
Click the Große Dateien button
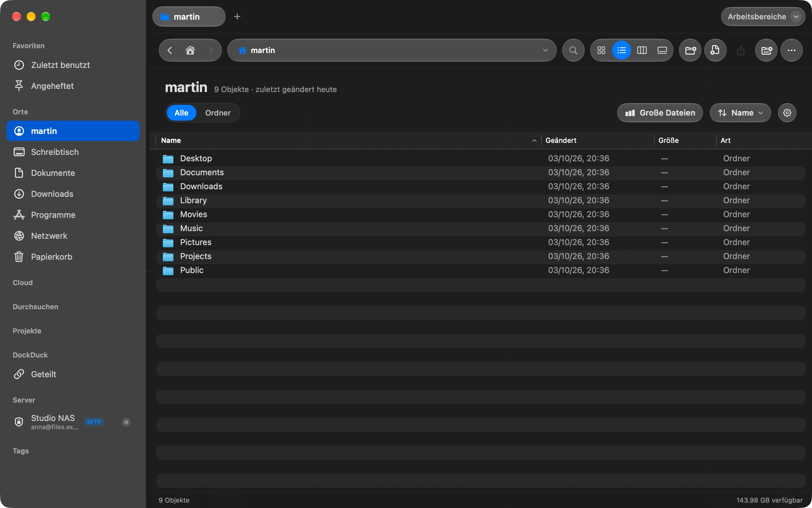(x=660, y=113)
